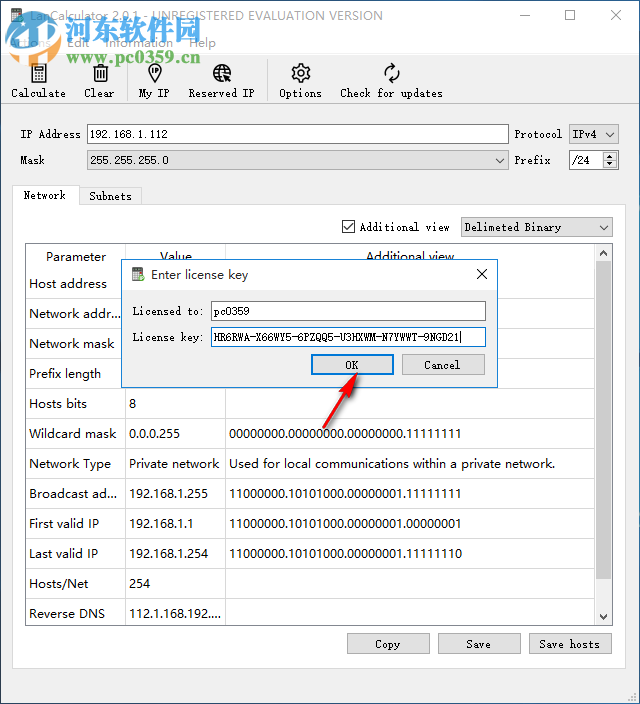Click the Host address row label

[68, 284]
